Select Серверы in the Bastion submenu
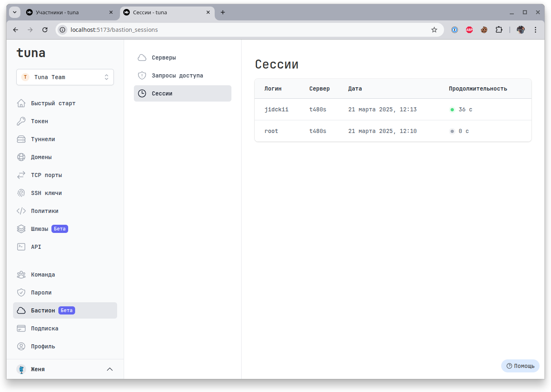Screen dimensions: 551x392 pyautogui.click(x=164, y=58)
